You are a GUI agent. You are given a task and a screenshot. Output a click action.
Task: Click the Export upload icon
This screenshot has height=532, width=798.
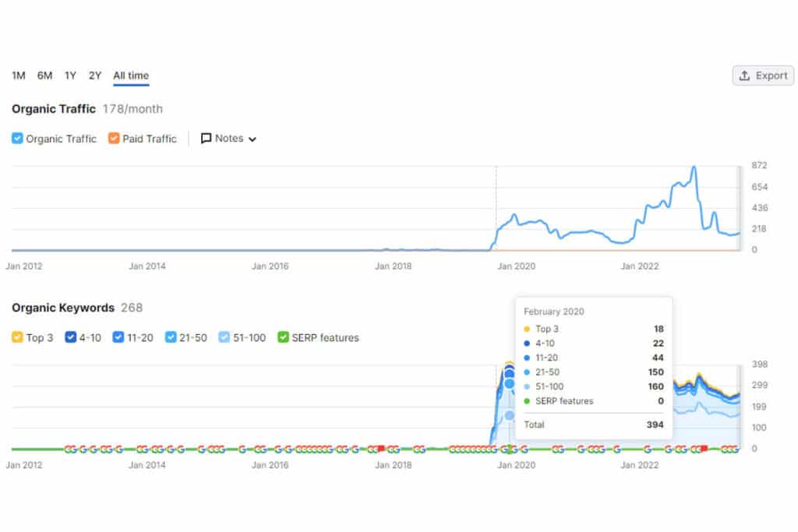[x=744, y=76]
